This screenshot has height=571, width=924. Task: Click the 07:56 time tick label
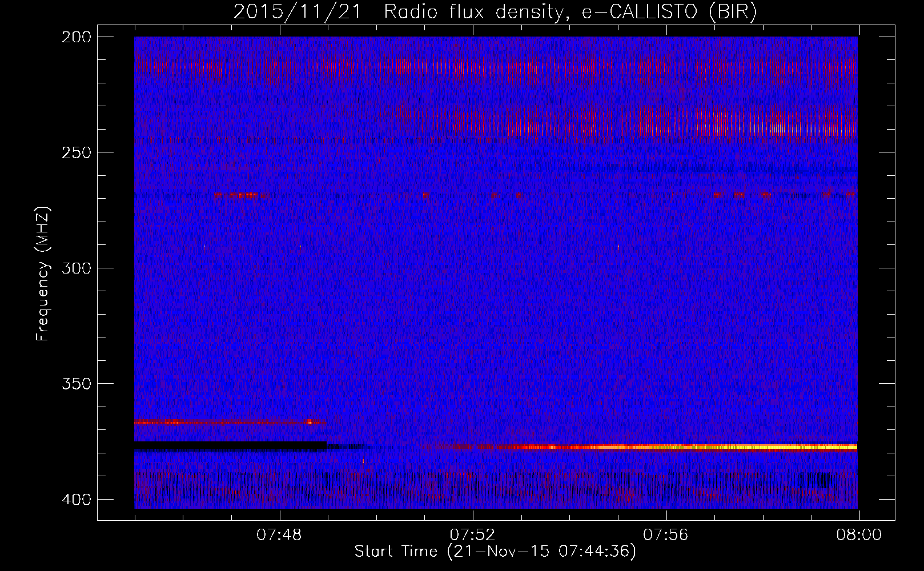pyautogui.click(x=665, y=534)
